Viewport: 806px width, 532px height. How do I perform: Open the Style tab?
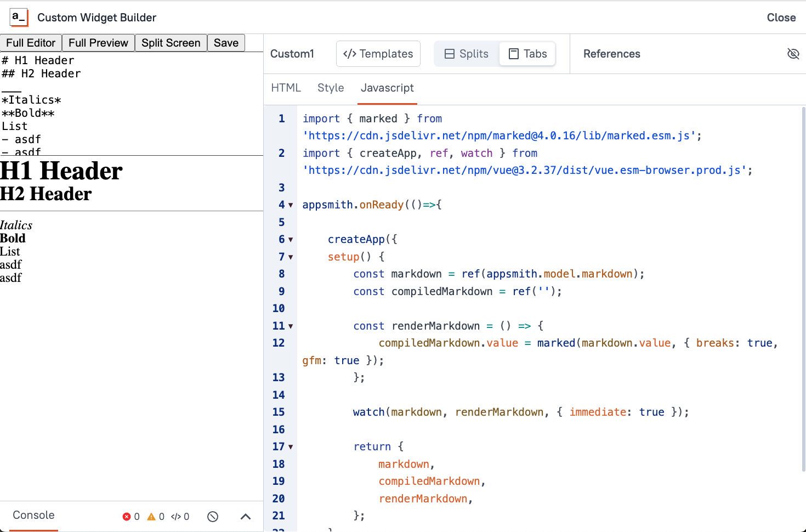331,88
